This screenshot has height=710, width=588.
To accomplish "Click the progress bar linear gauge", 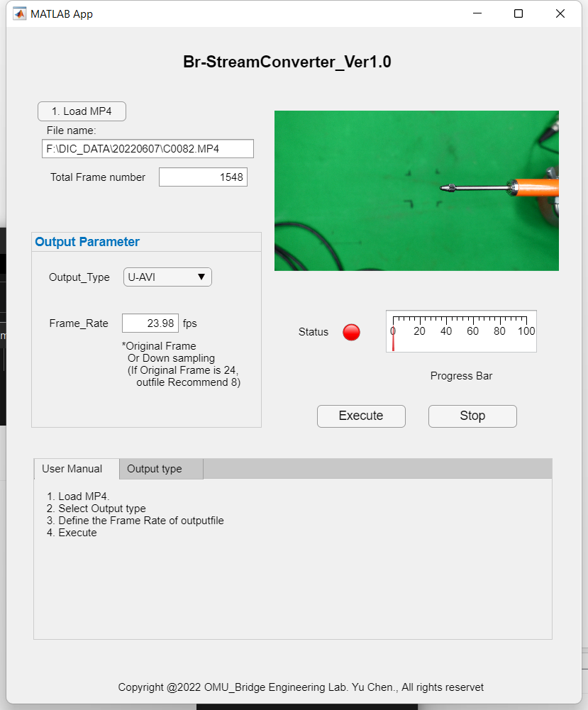I will tap(461, 331).
